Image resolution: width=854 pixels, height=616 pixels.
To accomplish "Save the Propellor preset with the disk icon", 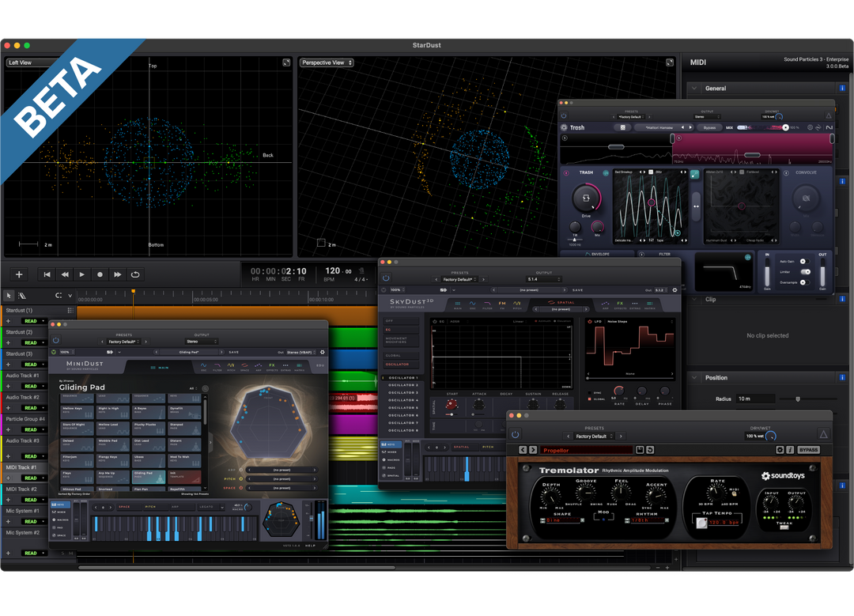I will (640, 450).
